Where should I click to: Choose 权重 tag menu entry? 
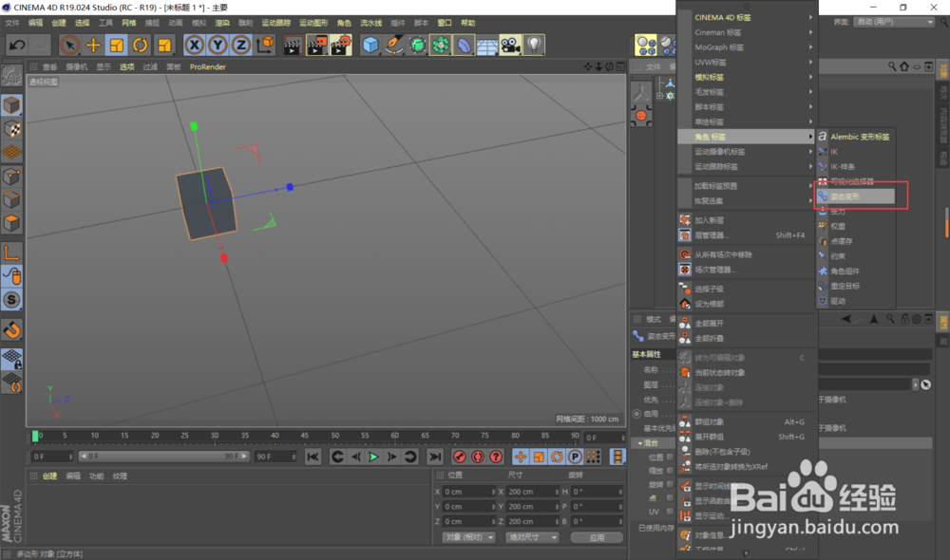click(x=856, y=226)
